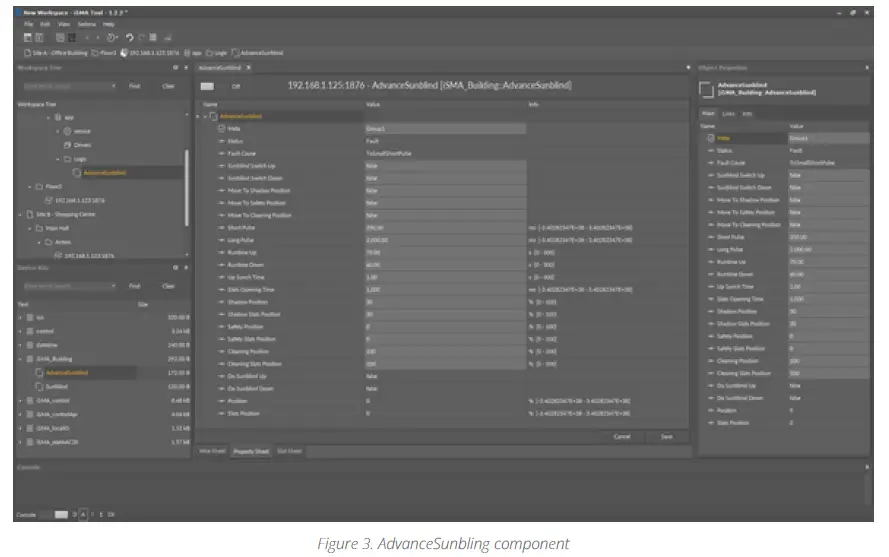The image size is (889, 557).
Task: Collapse the iSMA_Building kit in Device Kits
Action: [21, 359]
